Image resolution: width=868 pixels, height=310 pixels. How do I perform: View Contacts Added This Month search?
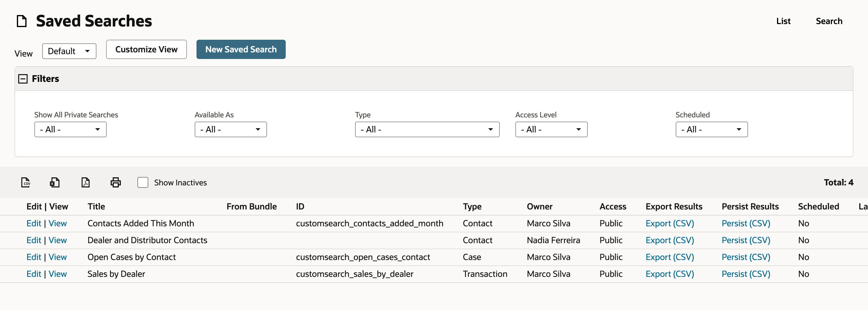[x=58, y=224]
